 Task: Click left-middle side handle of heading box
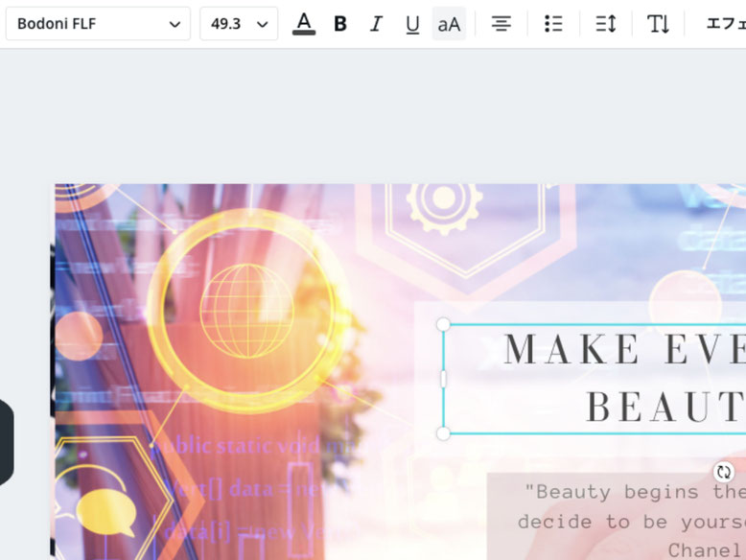(x=443, y=379)
